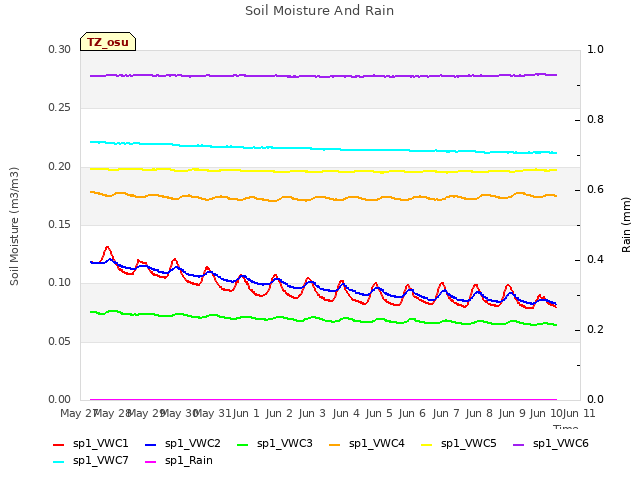Click the 0.8 right axis tick label
The image size is (640, 480).
tap(595, 119)
